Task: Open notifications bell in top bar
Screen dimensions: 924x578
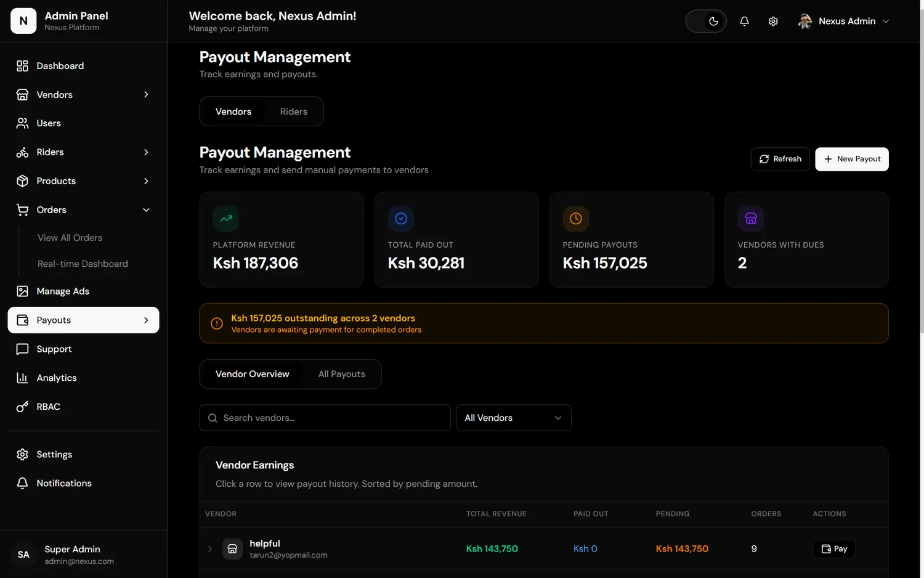Action: tap(744, 21)
